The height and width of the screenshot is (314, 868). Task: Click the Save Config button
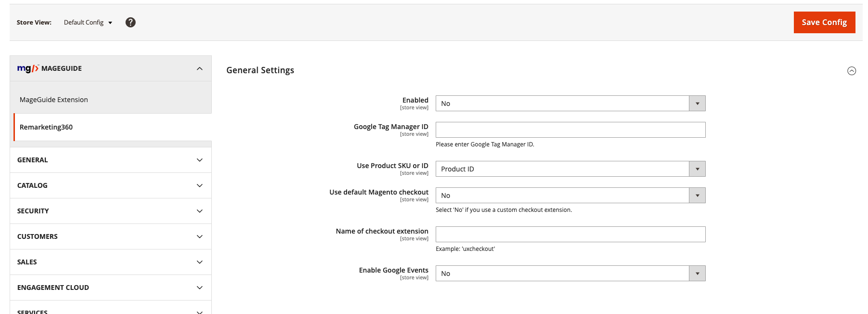click(824, 22)
